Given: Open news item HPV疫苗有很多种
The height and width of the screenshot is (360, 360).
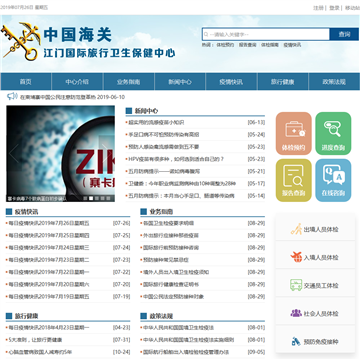Looking at the screenshot, I should point(176,159).
